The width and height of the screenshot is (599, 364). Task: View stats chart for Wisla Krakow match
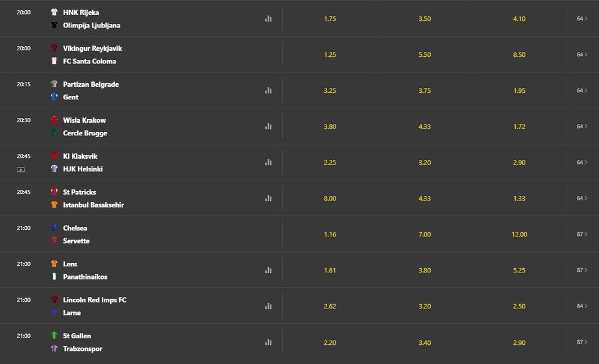(x=268, y=126)
